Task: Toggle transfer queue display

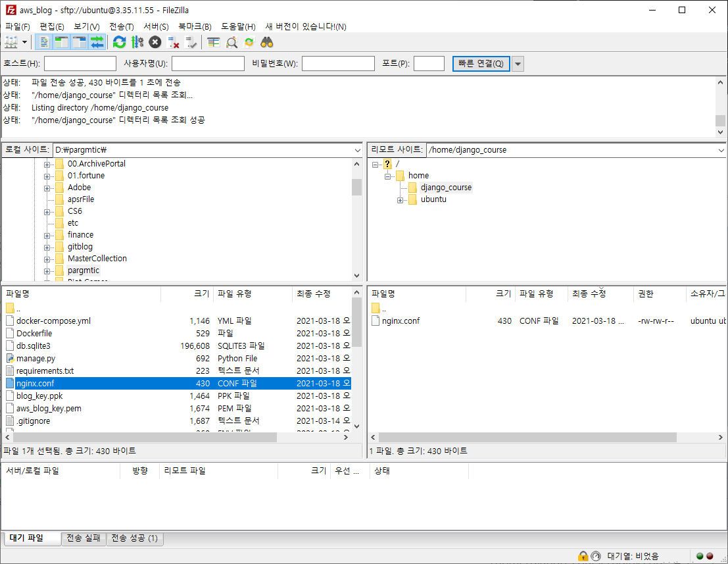Action: tap(97, 43)
